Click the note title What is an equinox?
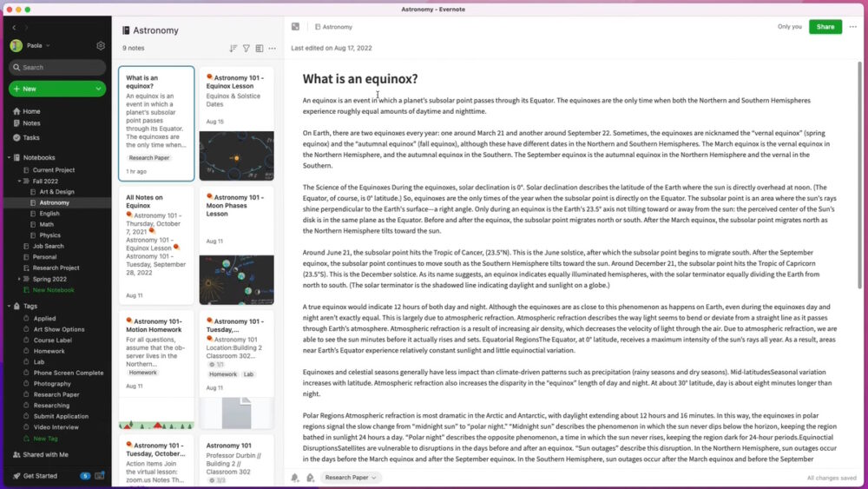This screenshot has width=868, height=489. (360, 79)
